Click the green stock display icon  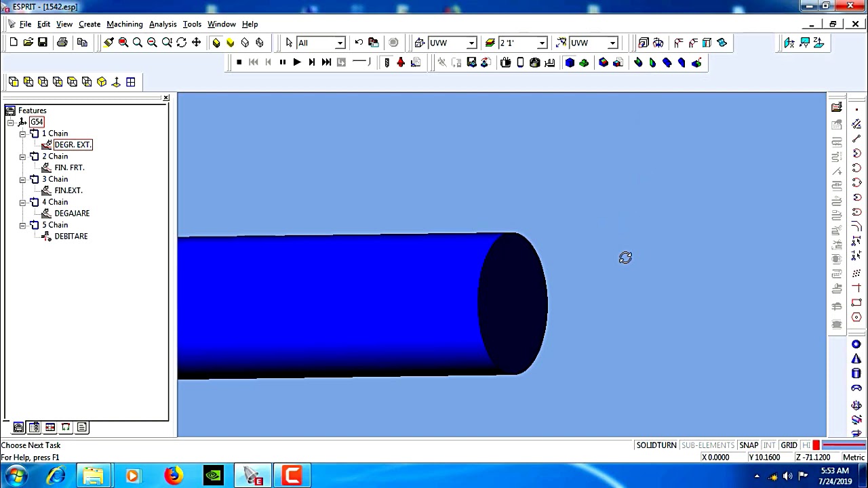coord(584,62)
